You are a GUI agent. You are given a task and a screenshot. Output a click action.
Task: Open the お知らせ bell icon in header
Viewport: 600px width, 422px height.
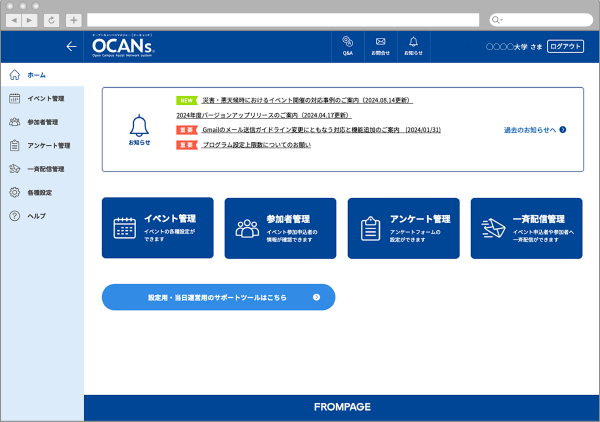413,44
